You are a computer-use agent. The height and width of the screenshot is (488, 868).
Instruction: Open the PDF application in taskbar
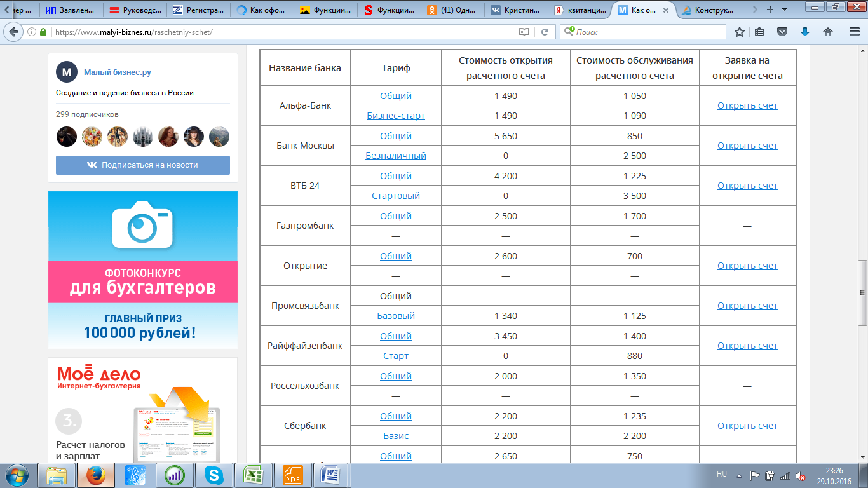(292, 475)
